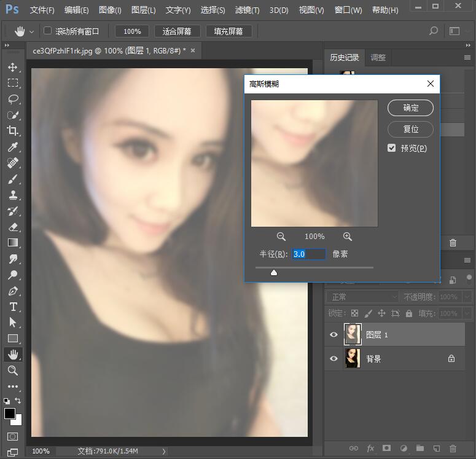Open the 滤镜(T) menu

(247, 10)
